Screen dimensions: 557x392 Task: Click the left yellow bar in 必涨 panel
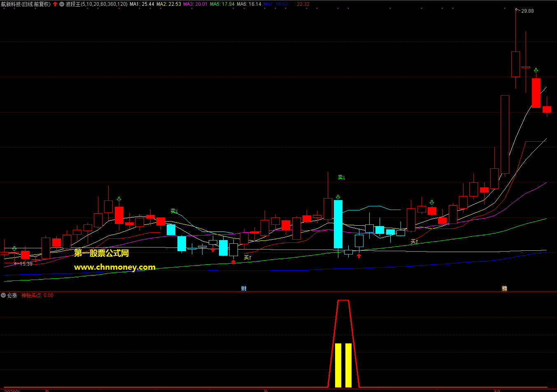[338, 365]
